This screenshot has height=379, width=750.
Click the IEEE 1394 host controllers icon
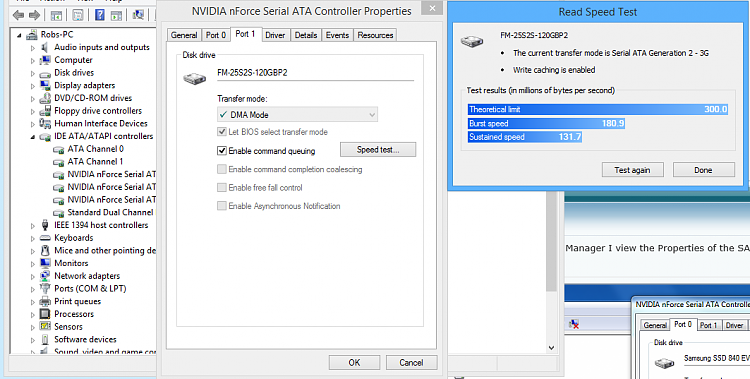tap(45, 225)
